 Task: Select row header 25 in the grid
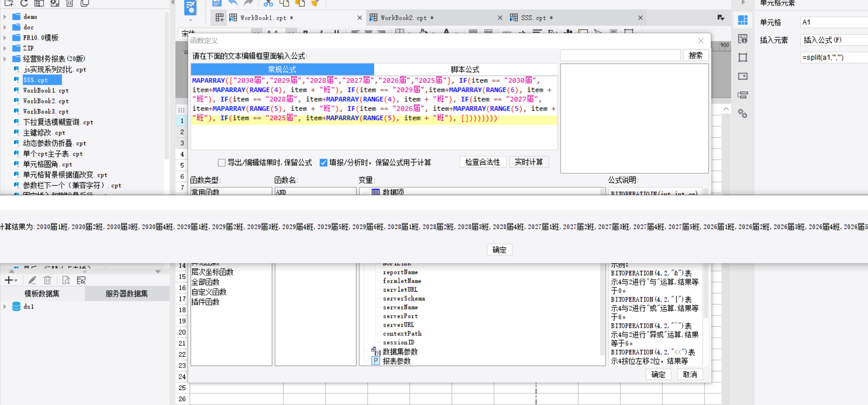click(182, 388)
